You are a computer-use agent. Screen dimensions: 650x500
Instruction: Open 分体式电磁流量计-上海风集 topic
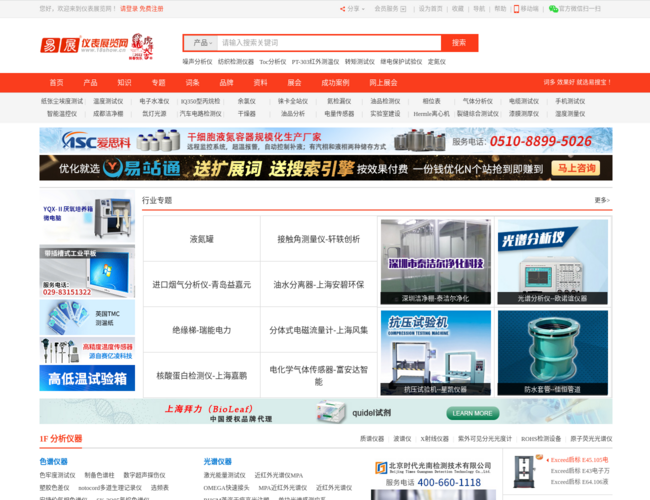(x=319, y=330)
